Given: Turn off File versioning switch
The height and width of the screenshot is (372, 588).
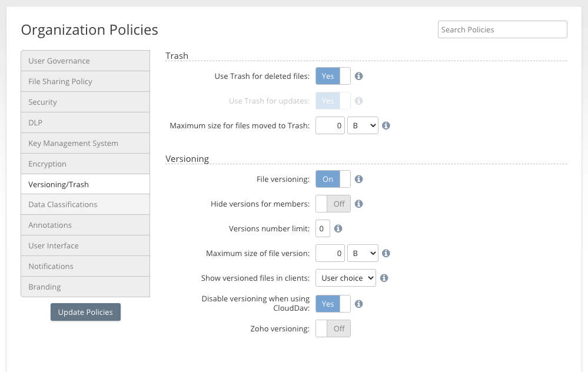Looking at the screenshot, I should coord(333,179).
